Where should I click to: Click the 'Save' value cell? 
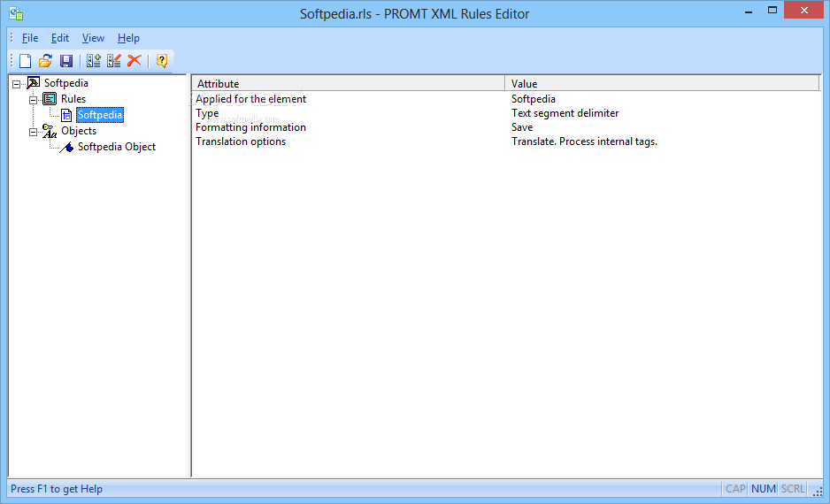coord(522,127)
